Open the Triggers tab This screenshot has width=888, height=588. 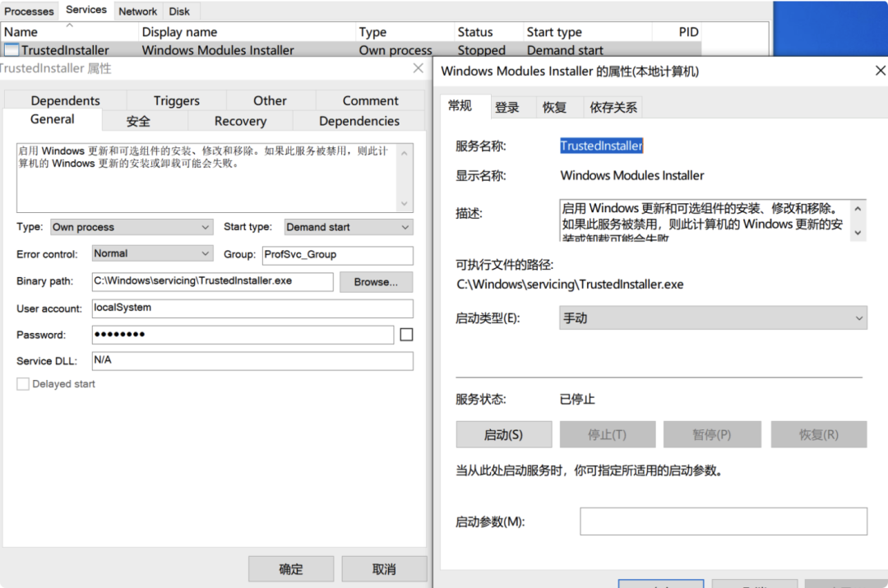pyautogui.click(x=177, y=100)
